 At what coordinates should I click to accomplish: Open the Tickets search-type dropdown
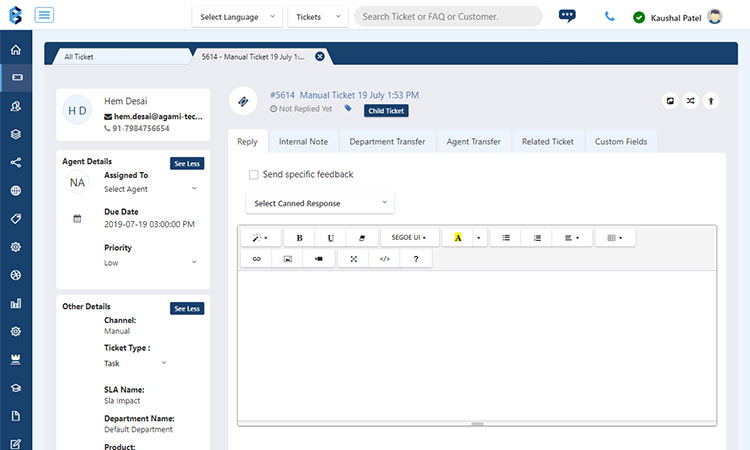[x=318, y=17]
